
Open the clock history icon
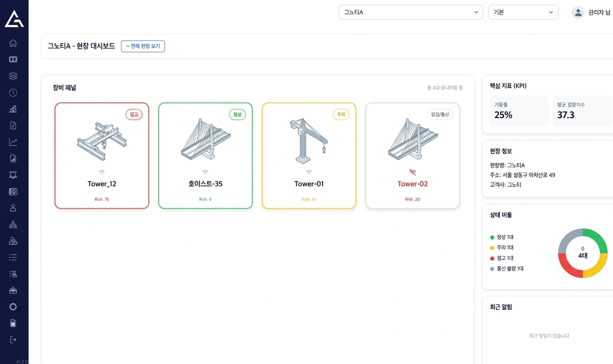[13, 93]
